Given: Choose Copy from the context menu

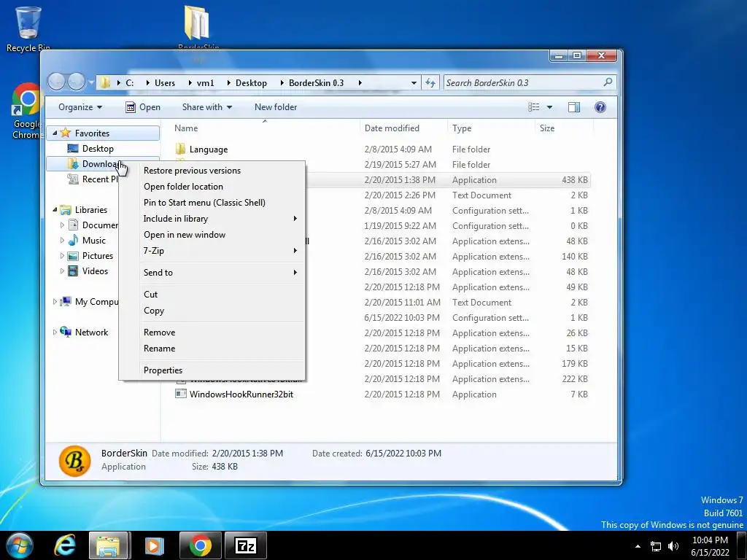Looking at the screenshot, I should tap(154, 311).
